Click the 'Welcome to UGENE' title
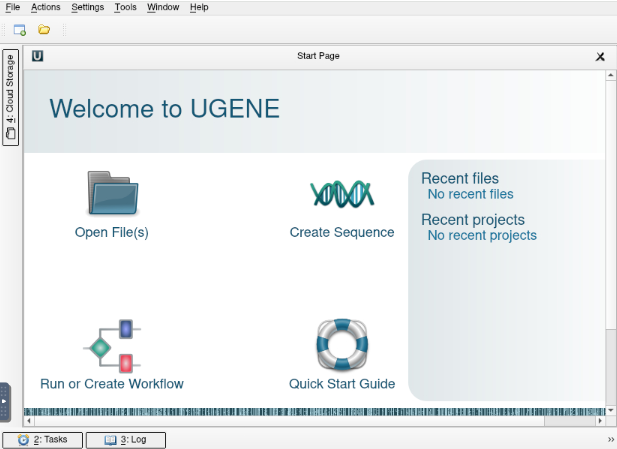Viewport: 617px width, 449px height. [x=164, y=109]
